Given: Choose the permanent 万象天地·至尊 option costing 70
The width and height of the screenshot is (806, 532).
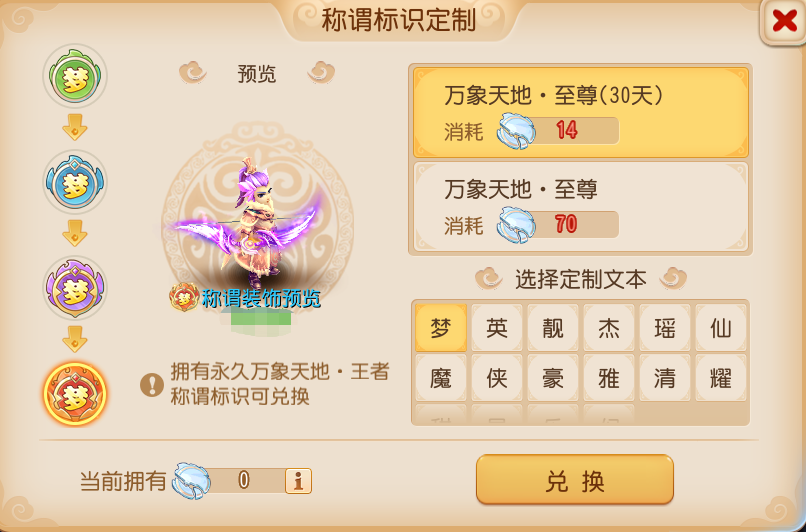Looking at the screenshot, I should [581, 207].
